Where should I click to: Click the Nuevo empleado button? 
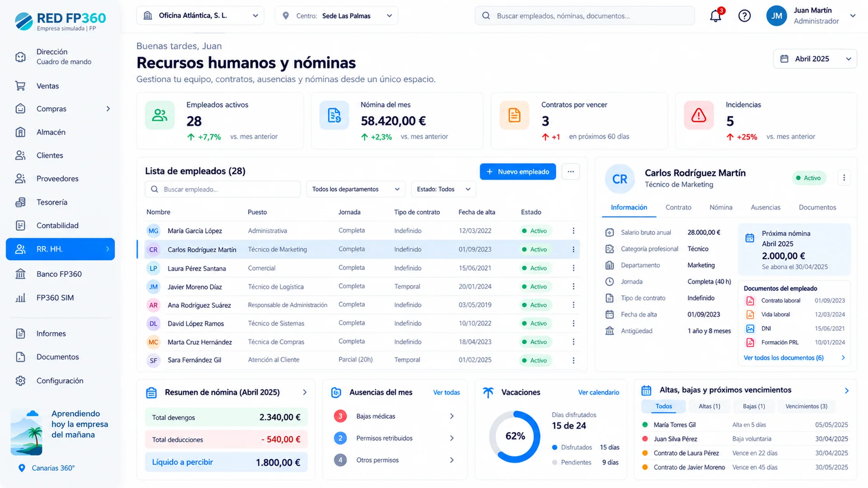(518, 172)
